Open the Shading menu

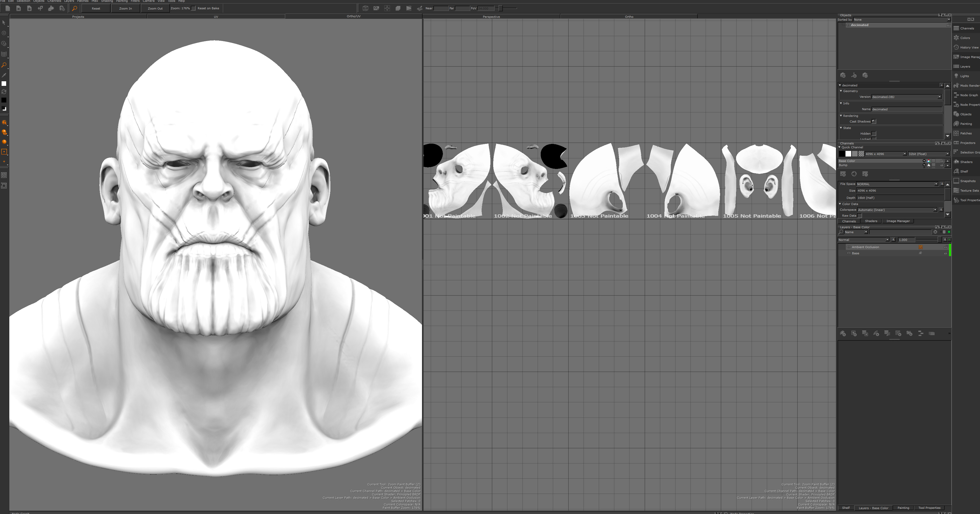107,1
